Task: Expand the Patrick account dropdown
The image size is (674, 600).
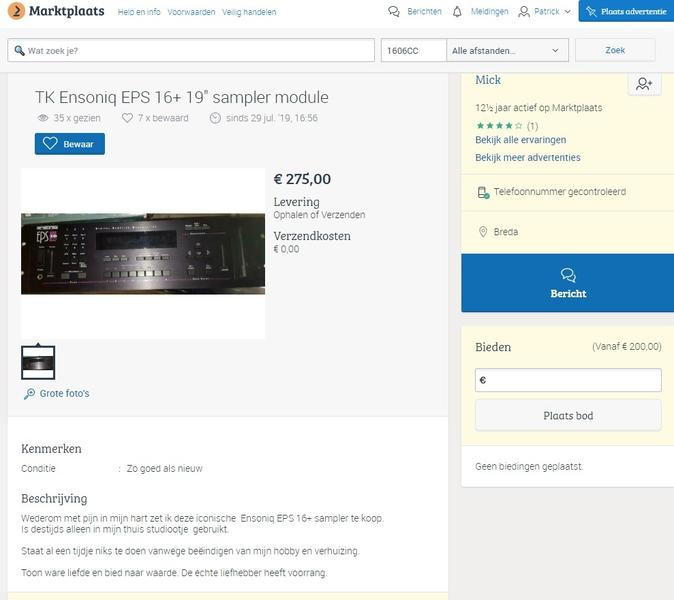Action: (567, 12)
